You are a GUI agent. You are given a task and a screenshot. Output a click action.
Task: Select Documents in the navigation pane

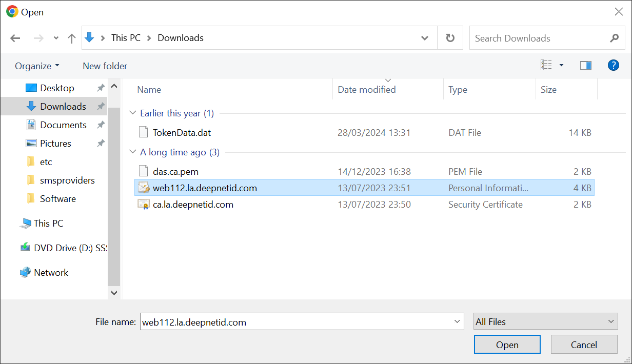[x=63, y=125]
